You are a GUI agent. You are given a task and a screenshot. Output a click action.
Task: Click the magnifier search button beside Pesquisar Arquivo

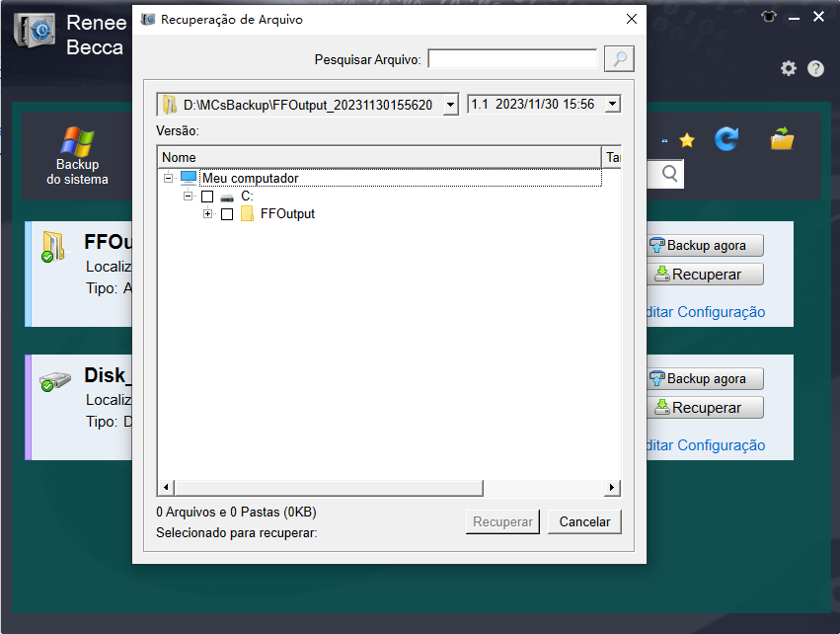619,59
